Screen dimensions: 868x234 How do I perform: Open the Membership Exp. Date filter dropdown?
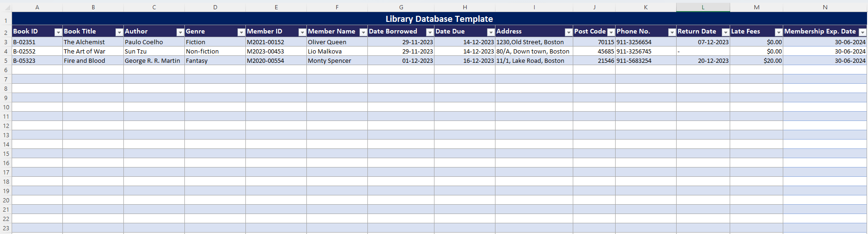pos(862,32)
